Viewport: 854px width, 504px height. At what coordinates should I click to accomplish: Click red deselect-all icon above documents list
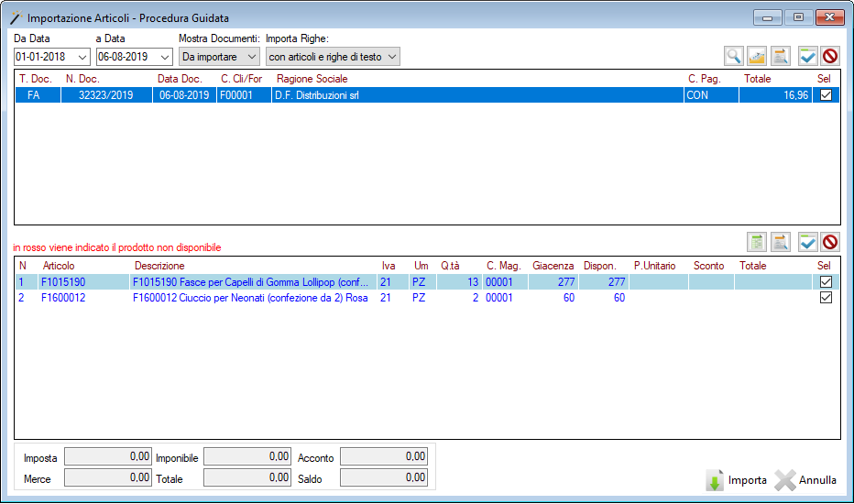click(830, 56)
